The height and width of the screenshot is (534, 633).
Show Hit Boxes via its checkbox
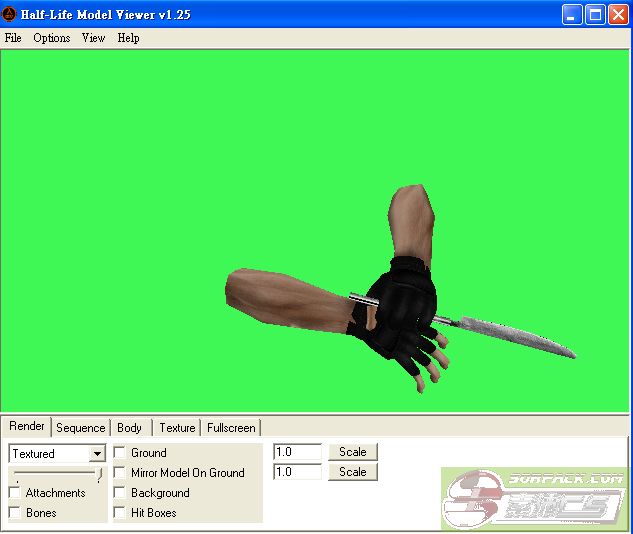click(120, 513)
